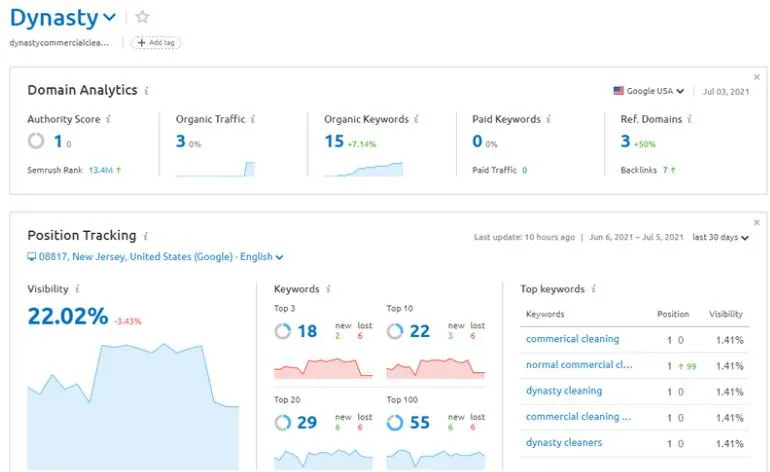This screenshot has height=472, width=770.
Task: Click info icon beside Paid Keywords
Action: (549, 119)
